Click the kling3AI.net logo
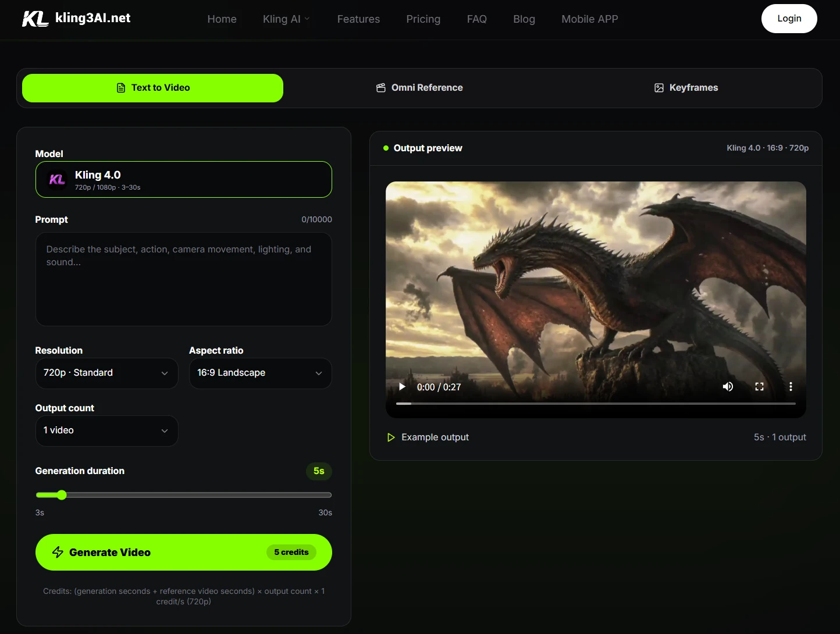Viewport: 840px width, 634px height. pyautogui.click(x=76, y=19)
